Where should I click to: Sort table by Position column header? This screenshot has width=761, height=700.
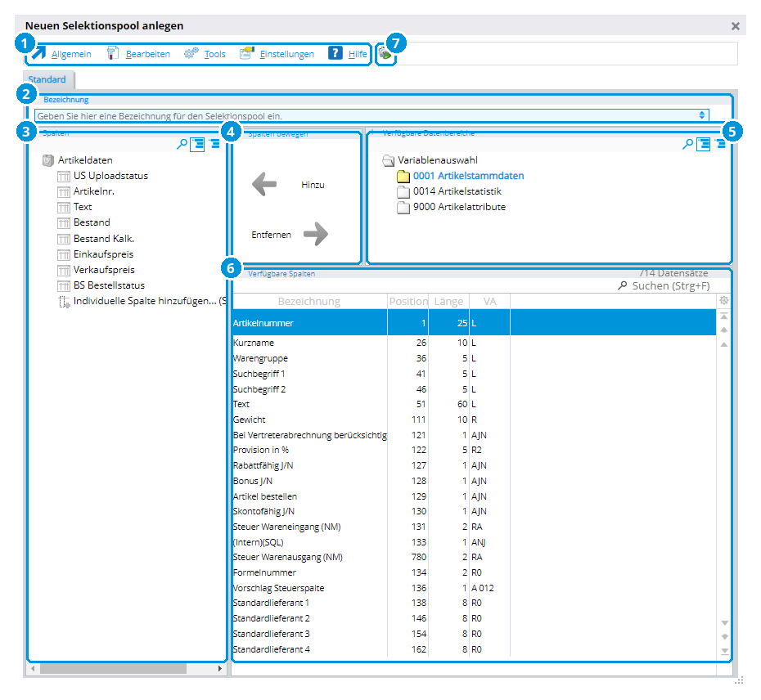[x=408, y=301]
